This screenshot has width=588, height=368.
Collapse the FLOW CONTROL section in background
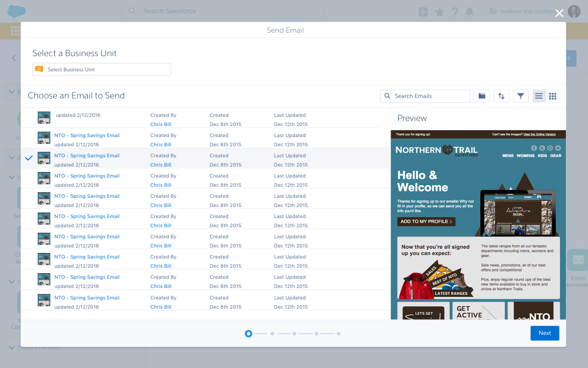tap(12, 348)
